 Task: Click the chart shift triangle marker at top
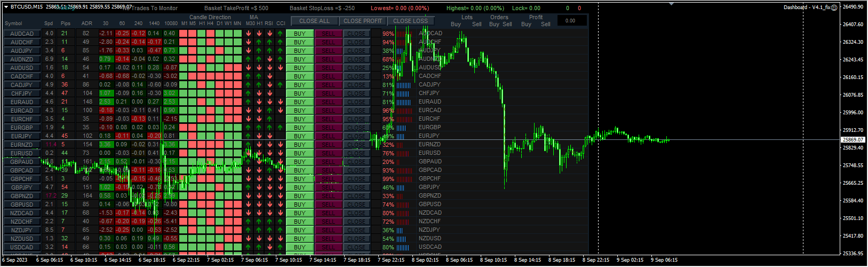671,4
